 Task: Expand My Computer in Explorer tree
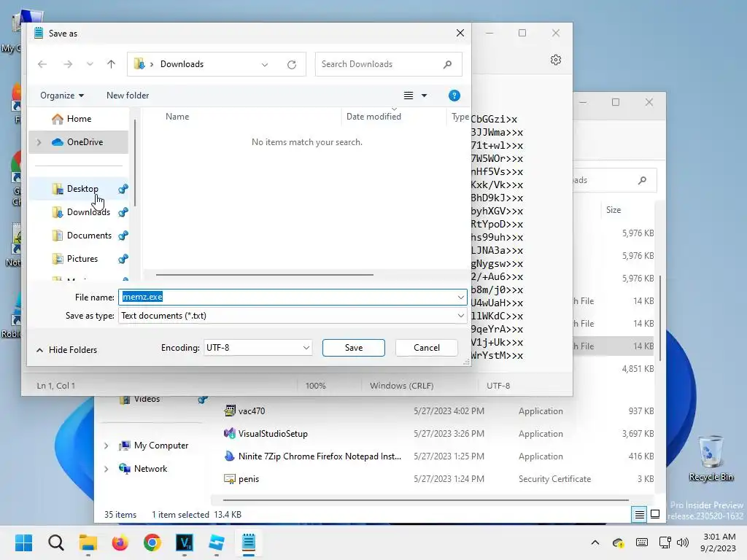pyautogui.click(x=106, y=446)
